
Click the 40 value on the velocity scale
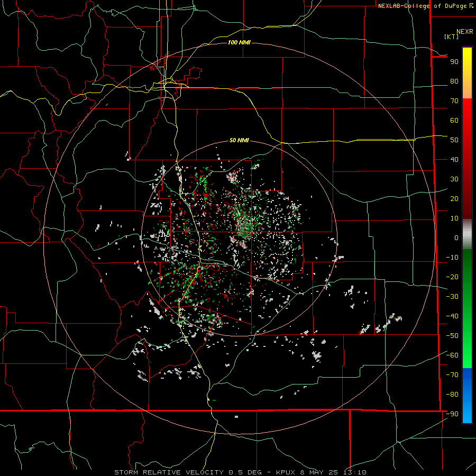pyautogui.click(x=454, y=160)
